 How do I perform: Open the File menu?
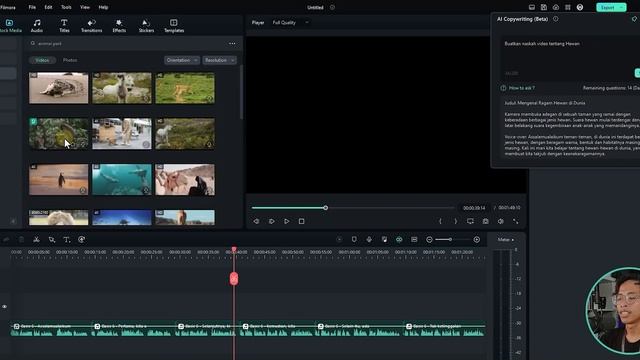pyautogui.click(x=32, y=7)
